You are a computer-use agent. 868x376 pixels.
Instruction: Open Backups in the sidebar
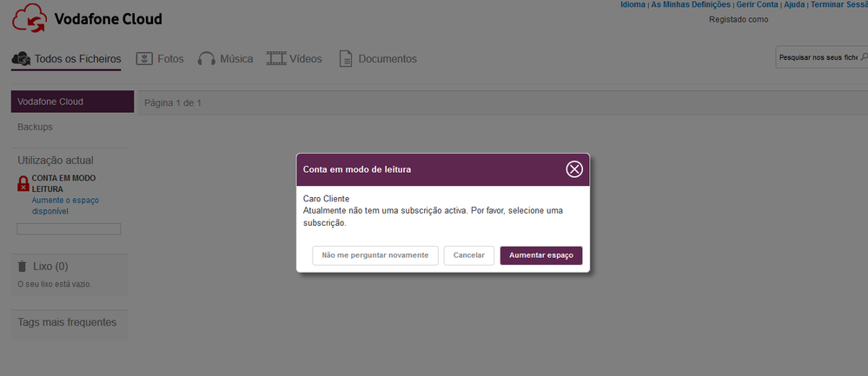click(35, 127)
